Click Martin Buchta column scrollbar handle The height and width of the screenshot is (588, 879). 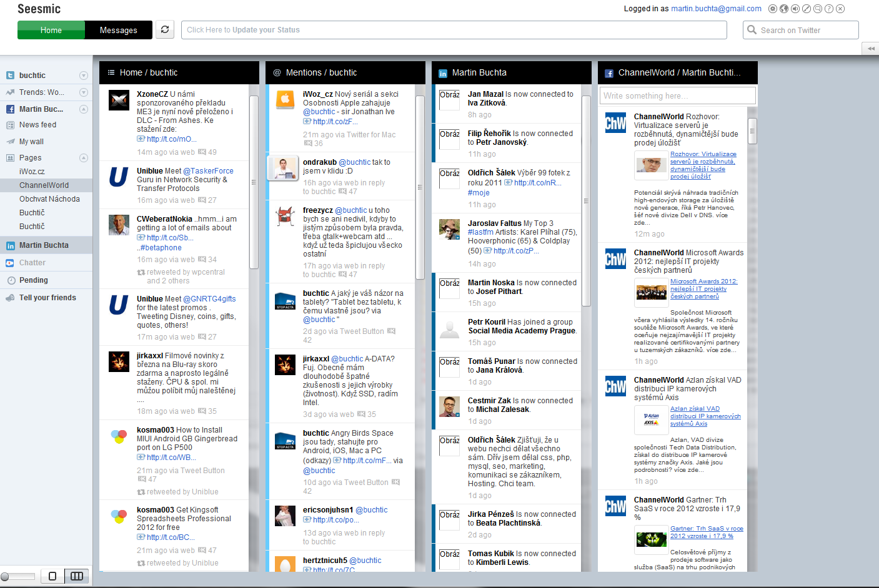586,201
